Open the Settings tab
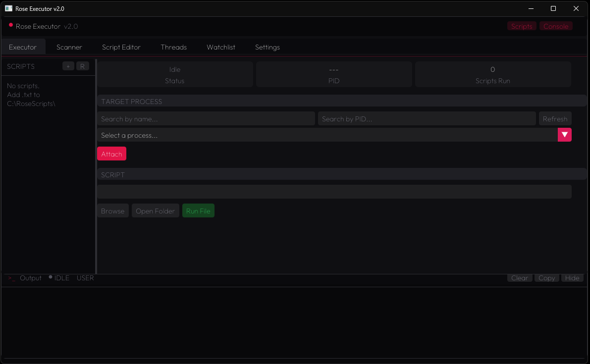 tap(268, 47)
